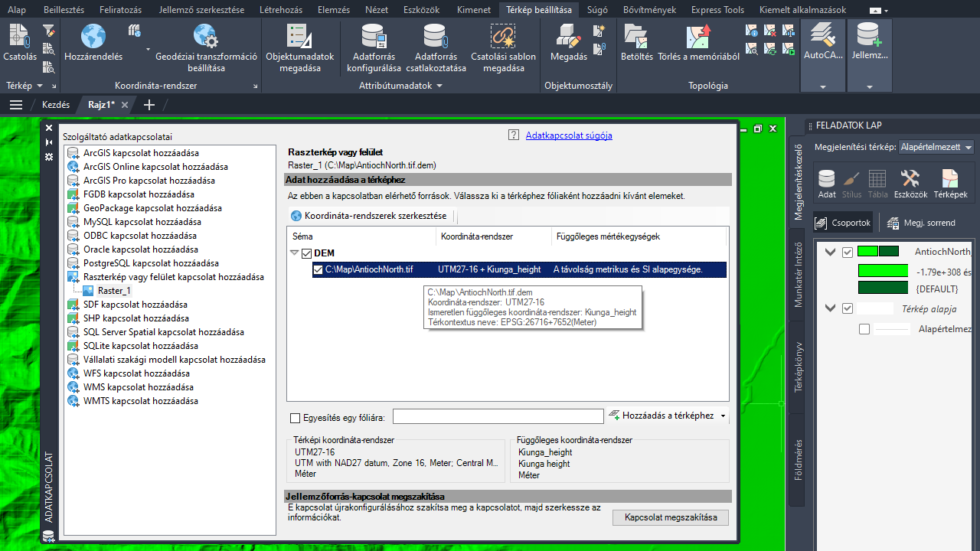The image size is (980, 551).
Task: Open Csatolási sablon megadása
Action: (x=503, y=47)
